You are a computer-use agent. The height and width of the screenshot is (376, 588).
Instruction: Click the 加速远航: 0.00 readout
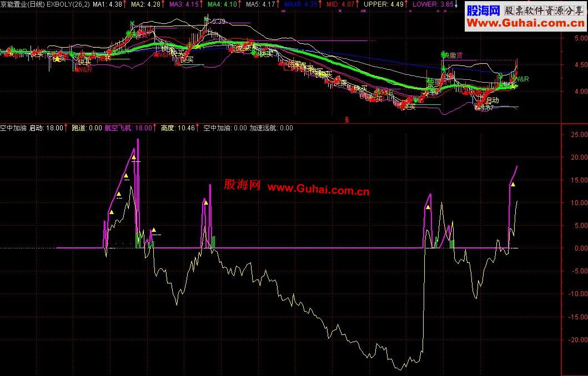click(271, 128)
